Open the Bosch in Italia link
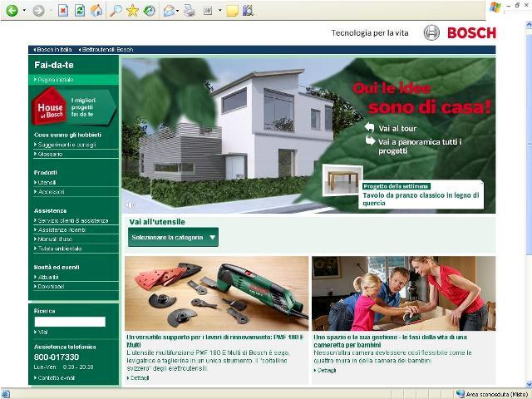 tap(52, 50)
